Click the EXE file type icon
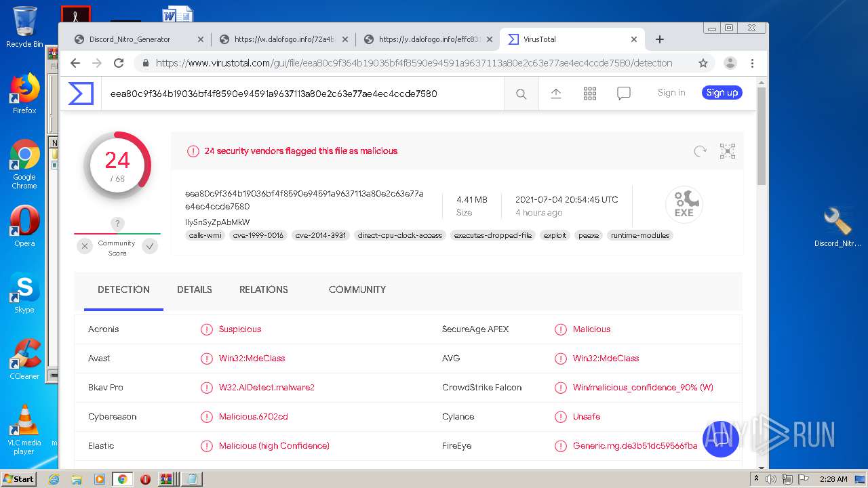Screen dimensions: 868x488 (684, 203)
